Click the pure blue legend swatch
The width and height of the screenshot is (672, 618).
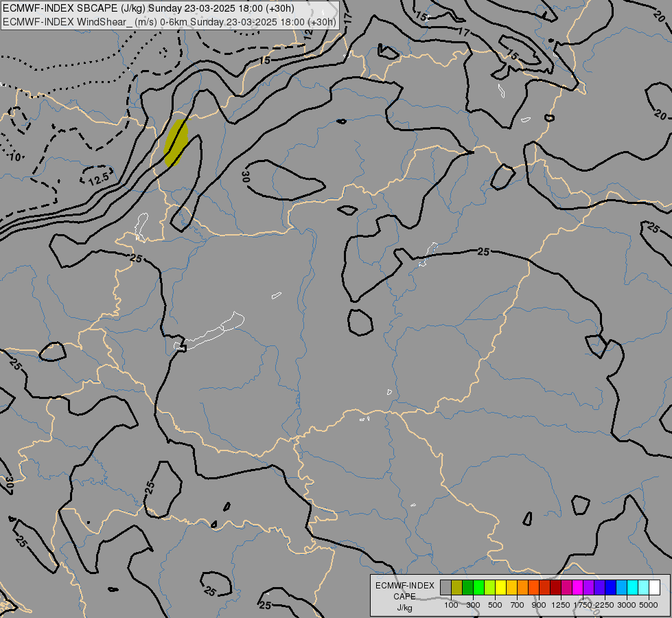click(611, 588)
